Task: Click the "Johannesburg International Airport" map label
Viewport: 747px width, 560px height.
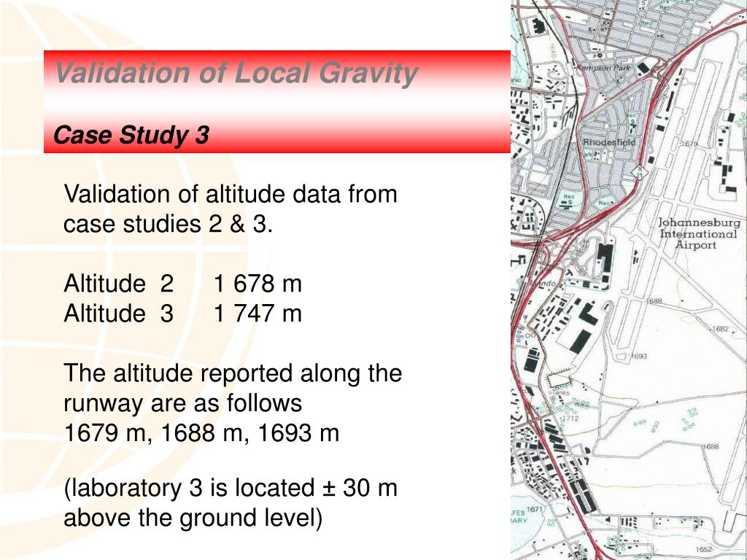Action: tap(698, 233)
